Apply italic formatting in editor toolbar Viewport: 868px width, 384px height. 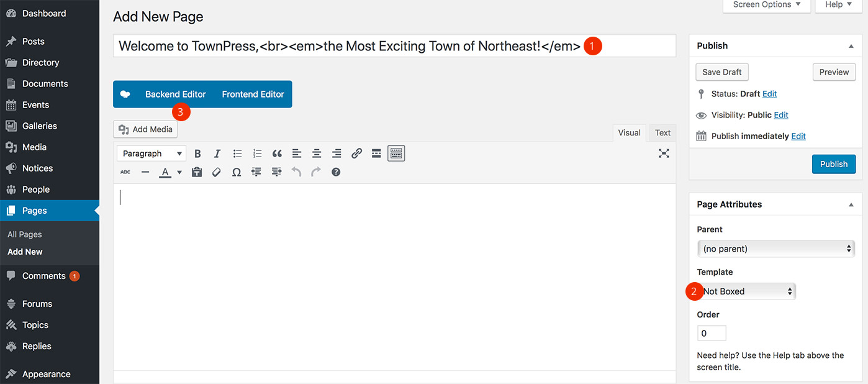coord(217,153)
